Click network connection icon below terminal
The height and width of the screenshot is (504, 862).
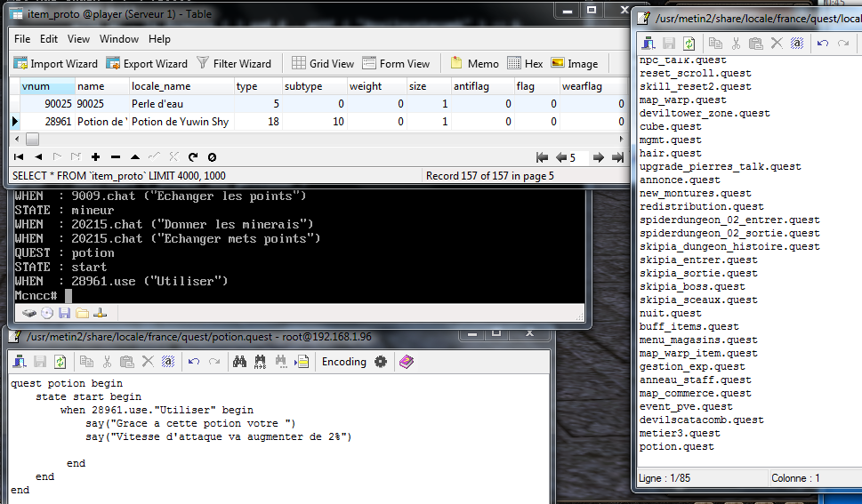[x=100, y=313]
